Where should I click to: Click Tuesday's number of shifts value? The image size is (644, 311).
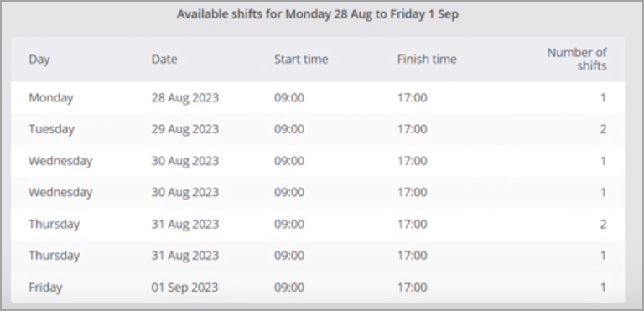603,129
